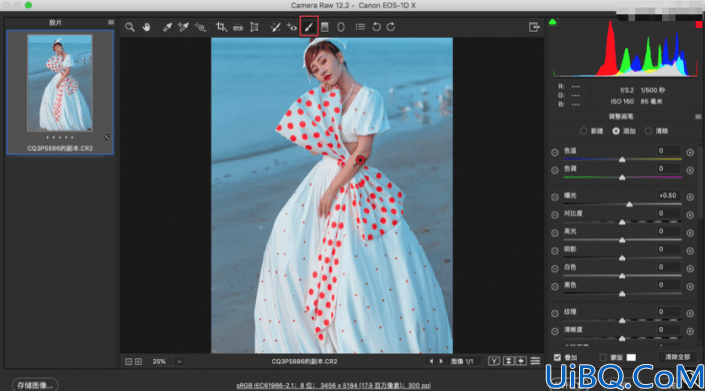The width and height of the screenshot is (705, 391).
Task: Toggle highlight clipping warning on the histogram
Action: click(x=699, y=24)
